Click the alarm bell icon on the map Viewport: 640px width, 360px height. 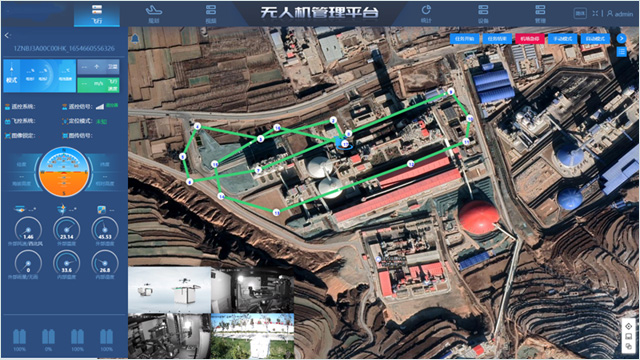pyautogui.click(x=135, y=38)
